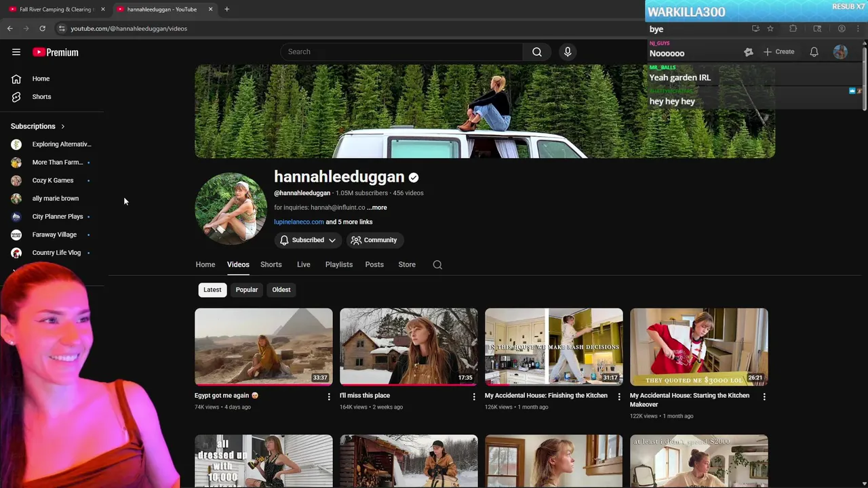Click the Community button

(x=374, y=240)
